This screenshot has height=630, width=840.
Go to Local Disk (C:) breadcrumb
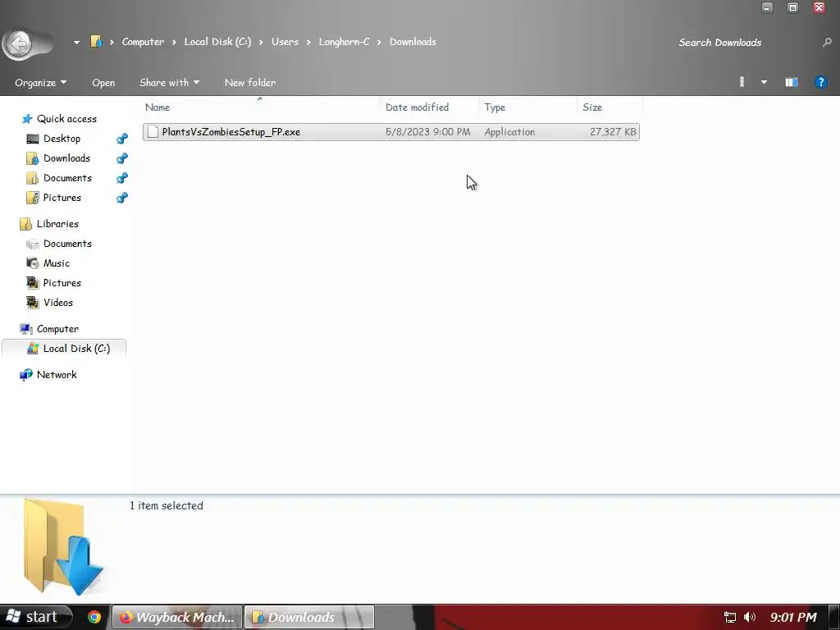click(x=217, y=42)
